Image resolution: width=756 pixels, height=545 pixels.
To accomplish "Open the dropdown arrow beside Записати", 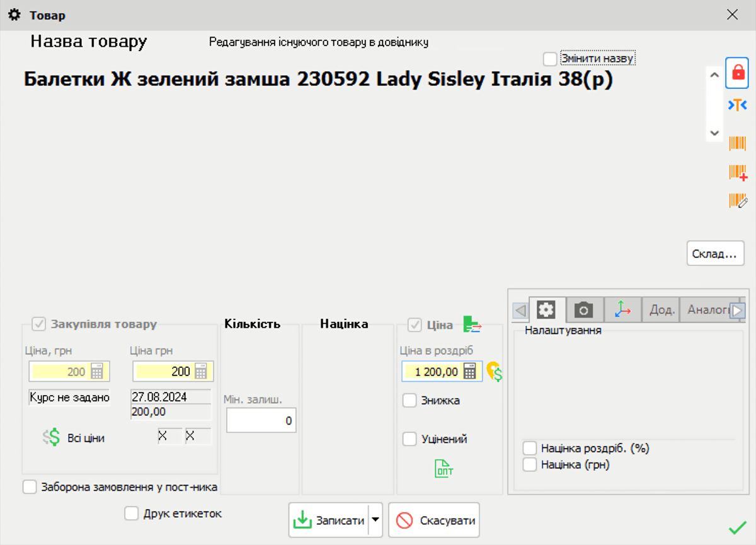I will (x=375, y=520).
